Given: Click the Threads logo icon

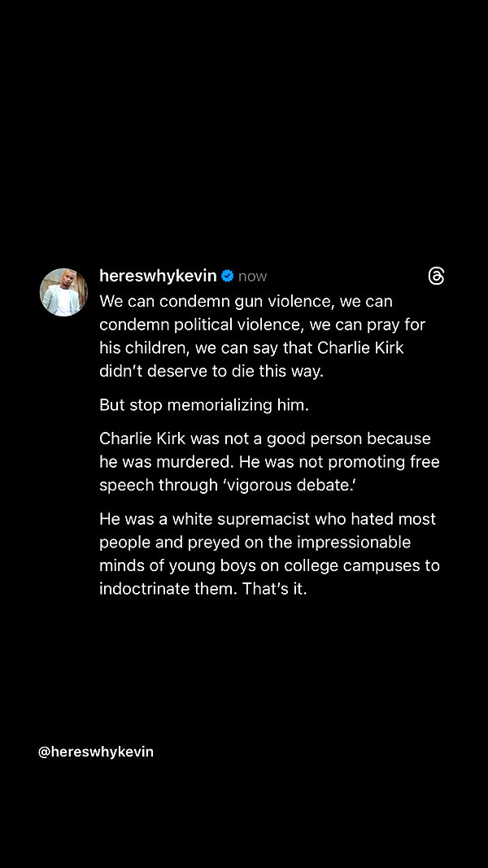Looking at the screenshot, I should pos(436,276).
